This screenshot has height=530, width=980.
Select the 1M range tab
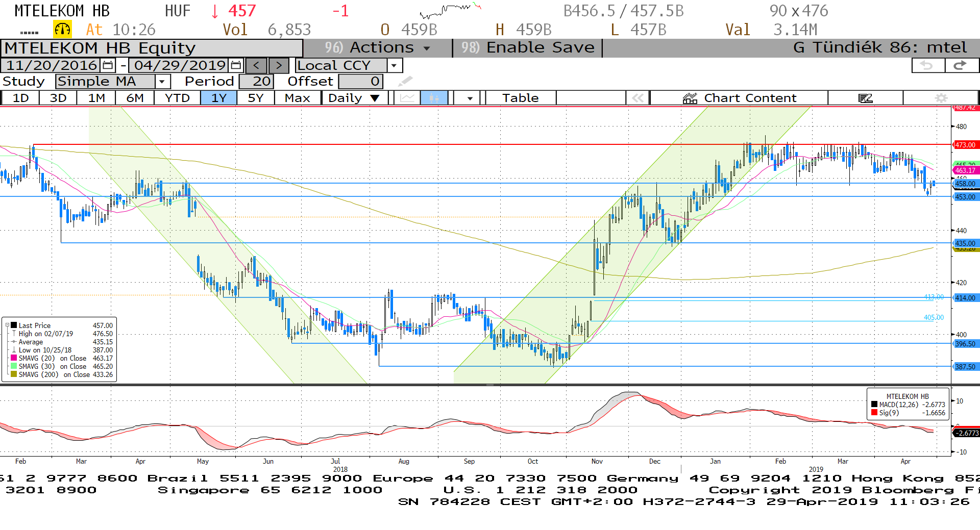96,98
